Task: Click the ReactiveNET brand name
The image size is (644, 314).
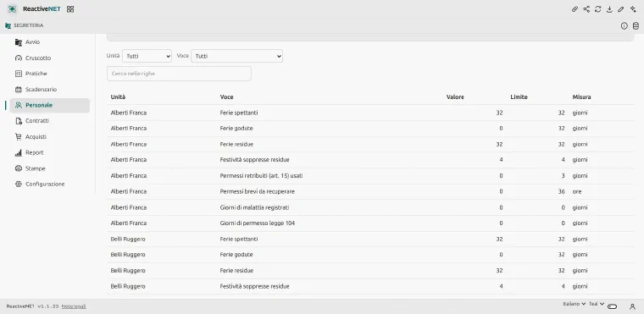Action: pyautogui.click(x=42, y=9)
